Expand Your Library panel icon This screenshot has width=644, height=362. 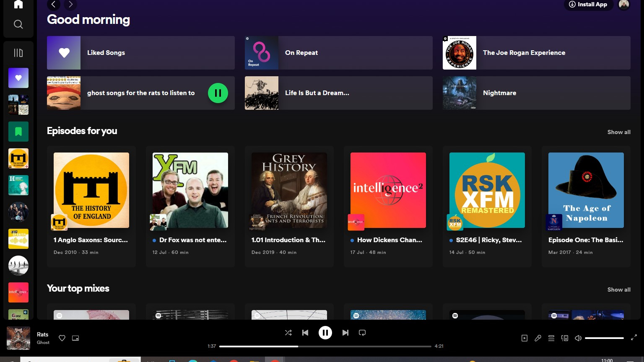pyautogui.click(x=18, y=53)
